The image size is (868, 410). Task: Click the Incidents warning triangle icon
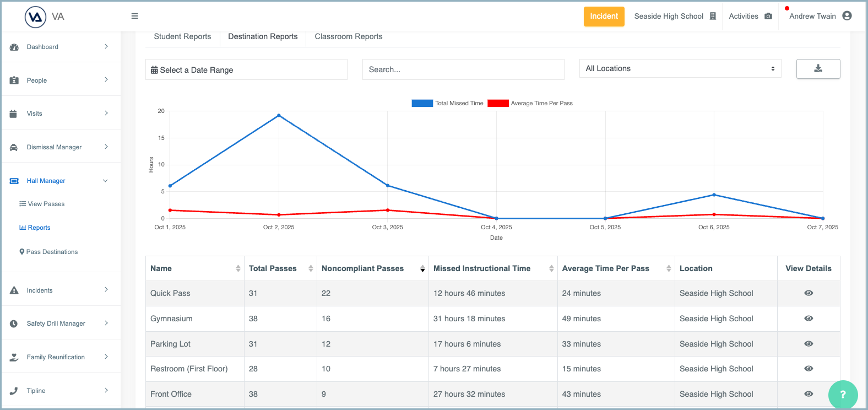14,290
